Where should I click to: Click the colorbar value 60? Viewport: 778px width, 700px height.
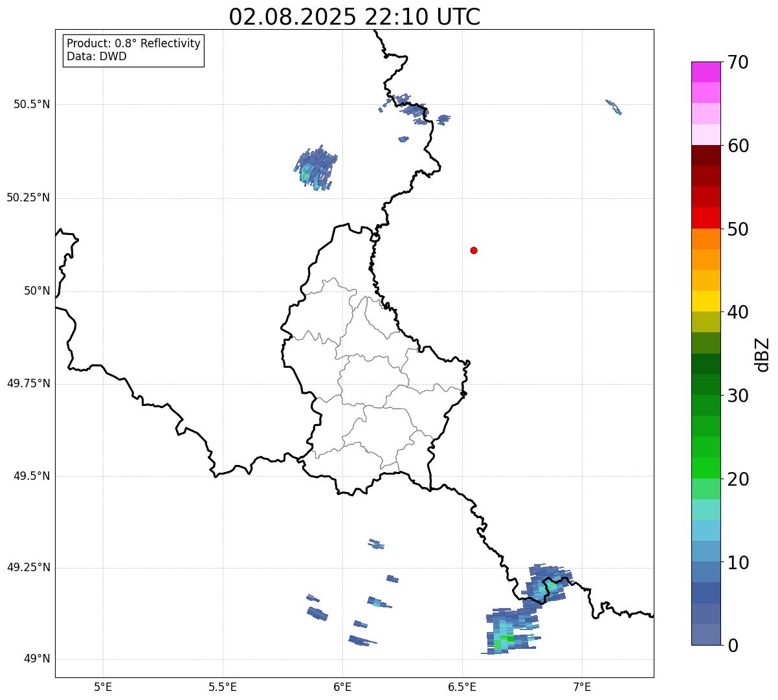click(x=738, y=146)
